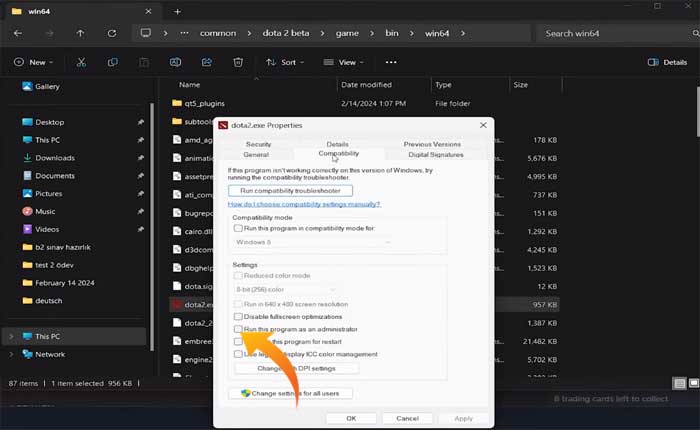This screenshot has width=700, height=430.
Task: Click Change high DPI settings button
Action: 296,368
